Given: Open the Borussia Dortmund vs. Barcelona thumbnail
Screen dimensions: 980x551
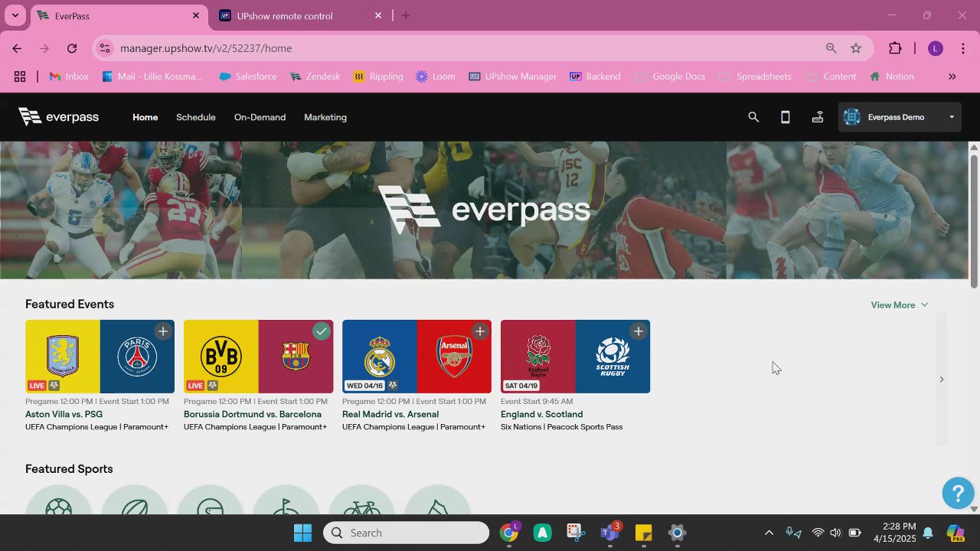Looking at the screenshot, I should pyautogui.click(x=258, y=357).
